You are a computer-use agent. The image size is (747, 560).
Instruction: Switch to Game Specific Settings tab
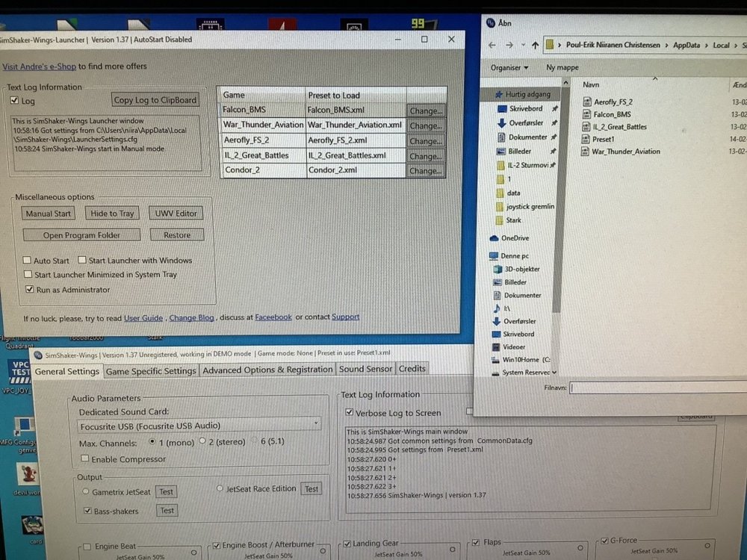[x=151, y=371]
